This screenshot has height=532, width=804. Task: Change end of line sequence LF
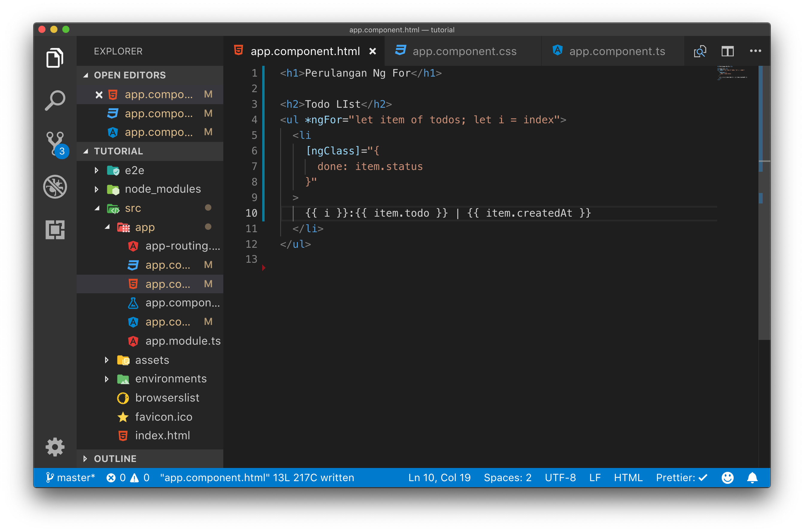tap(594, 478)
